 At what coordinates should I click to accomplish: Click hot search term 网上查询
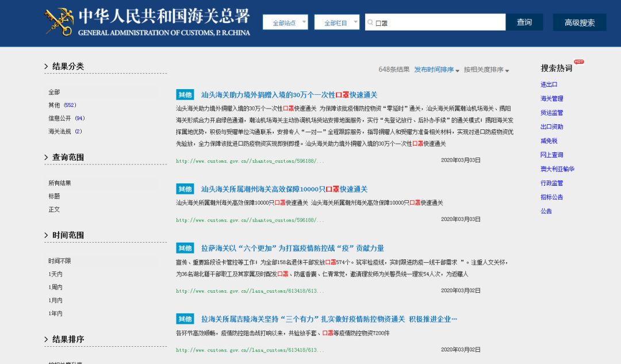[551, 155]
